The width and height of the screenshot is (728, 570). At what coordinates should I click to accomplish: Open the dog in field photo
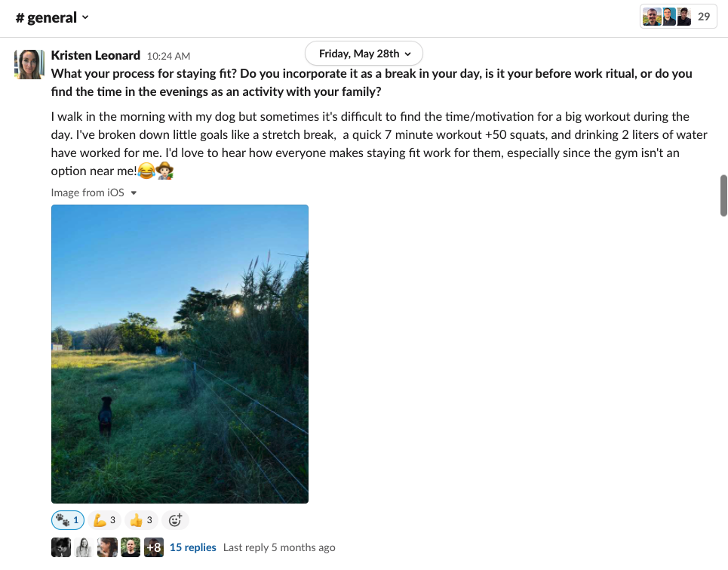[x=180, y=353]
